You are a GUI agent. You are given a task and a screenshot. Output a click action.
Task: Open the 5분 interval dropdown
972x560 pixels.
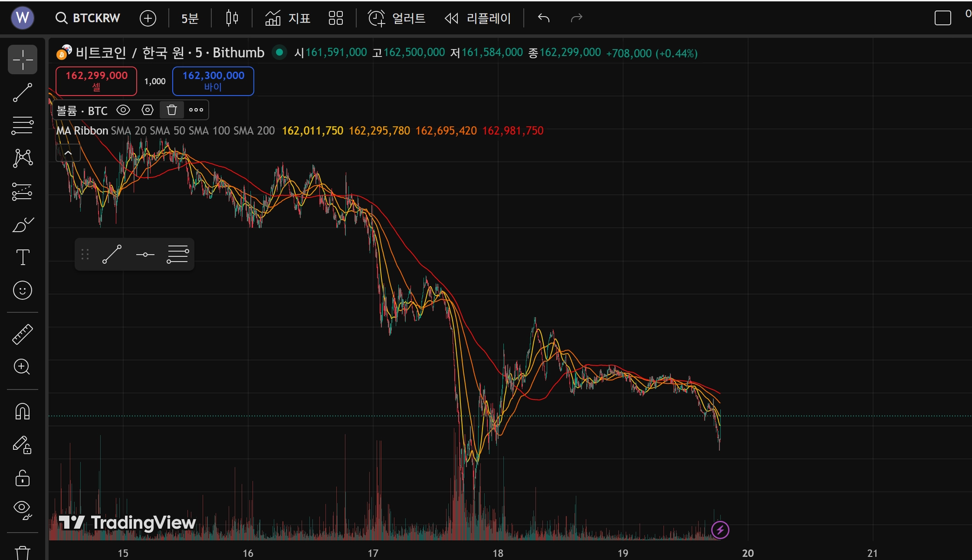click(190, 18)
